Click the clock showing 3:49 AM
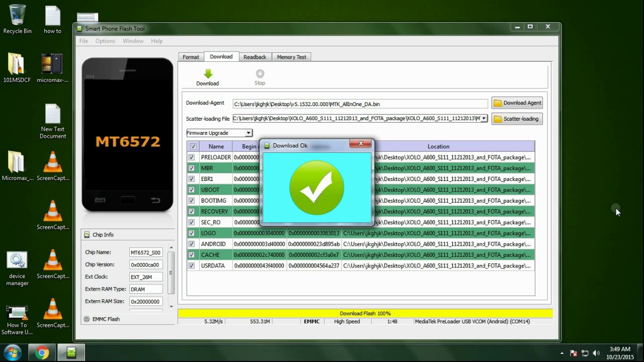 pos(620,349)
